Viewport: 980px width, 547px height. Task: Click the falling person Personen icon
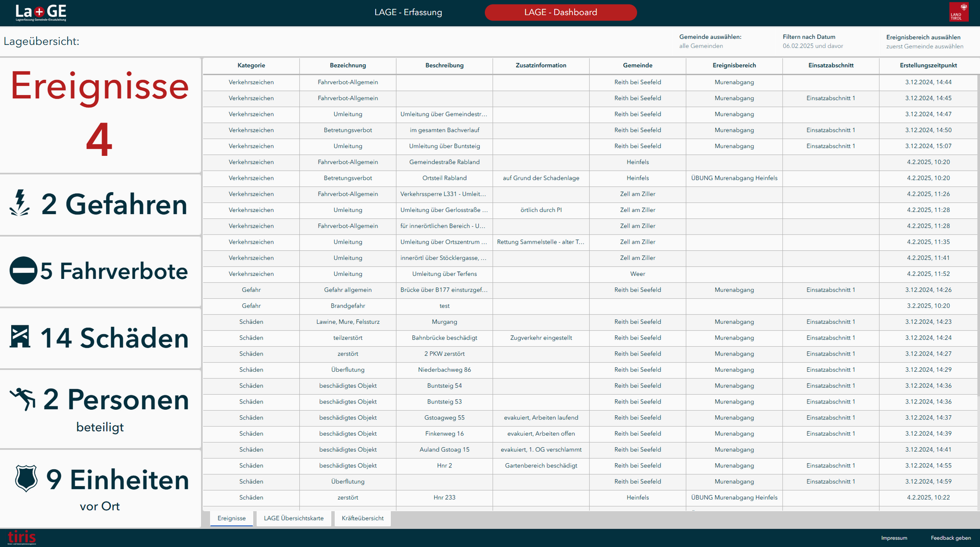pyautogui.click(x=23, y=399)
